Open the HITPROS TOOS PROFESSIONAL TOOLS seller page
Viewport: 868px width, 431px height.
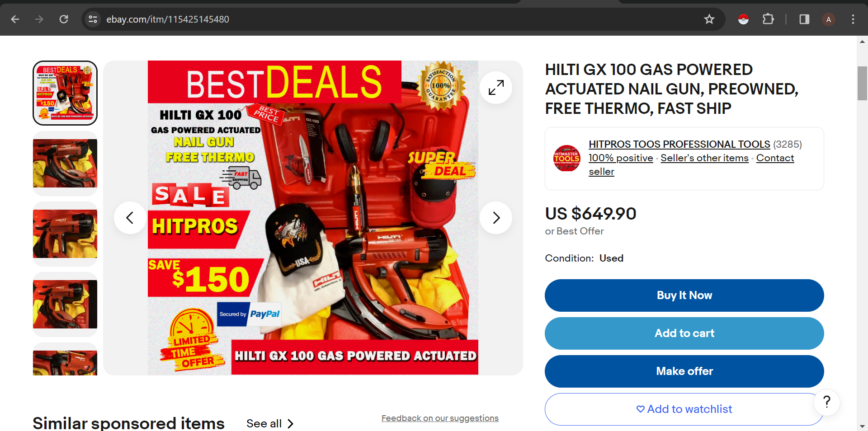point(679,144)
